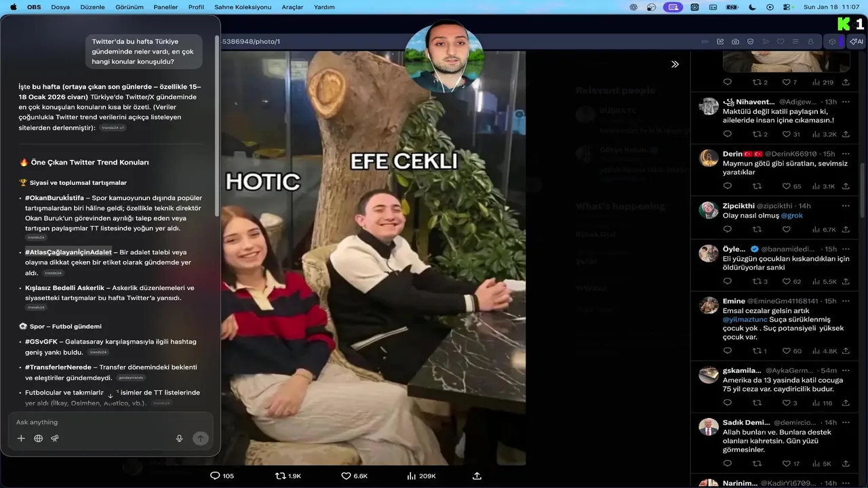Click the @grok mention link

tap(791, 216)
